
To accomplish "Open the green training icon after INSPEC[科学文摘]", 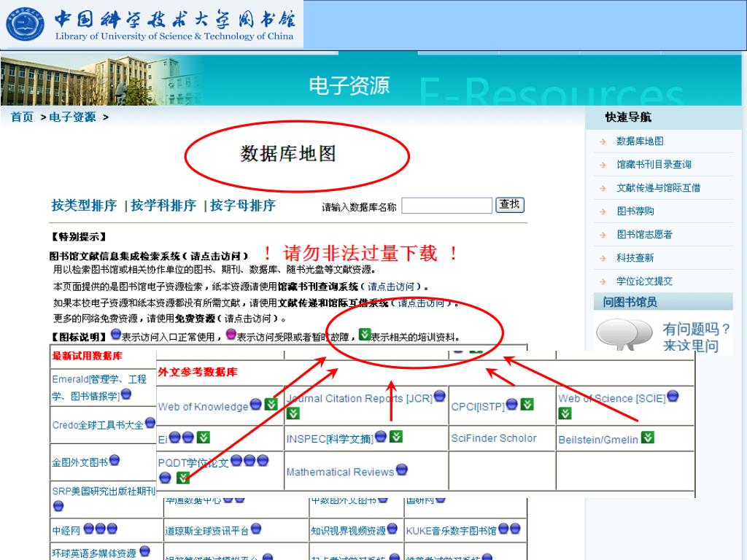I will click(396, 436).
